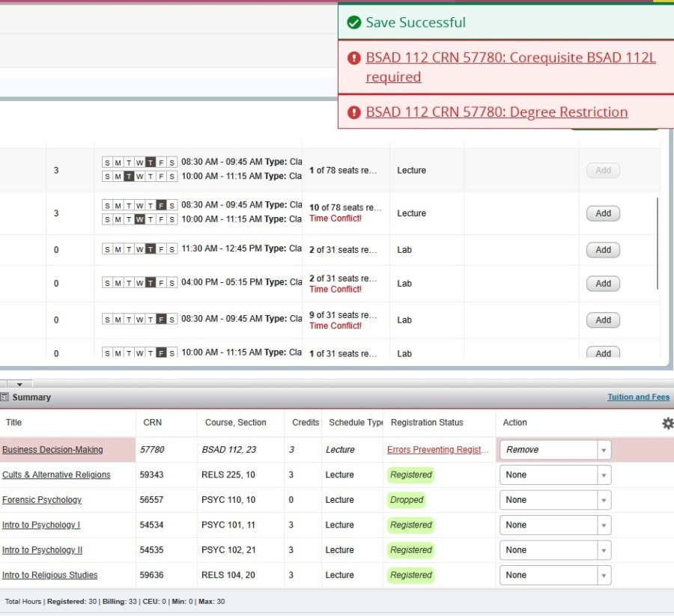This screenshot has width=674, height=616.
Task: Click the search results vertical scrollbar
Action: tap(658, 243)
